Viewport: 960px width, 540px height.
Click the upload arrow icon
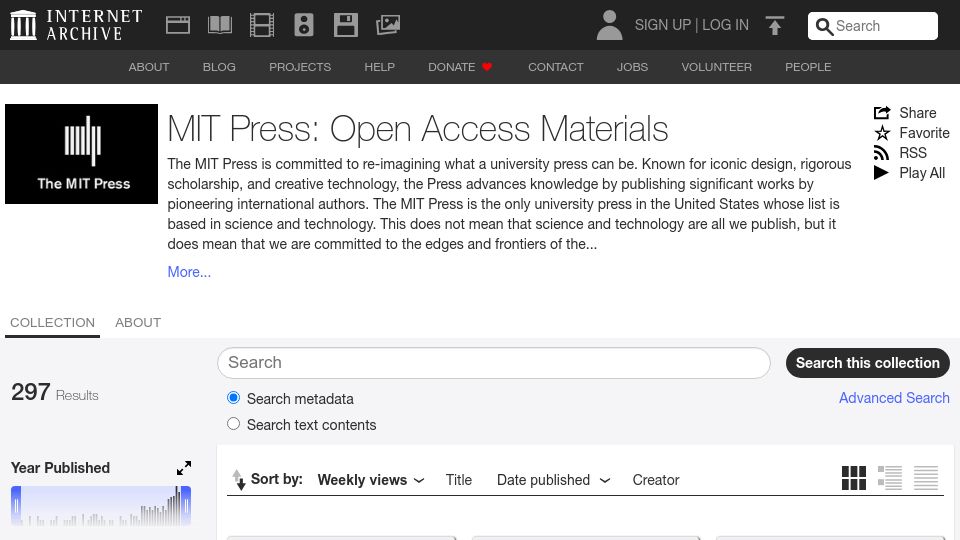click(774, 25)
